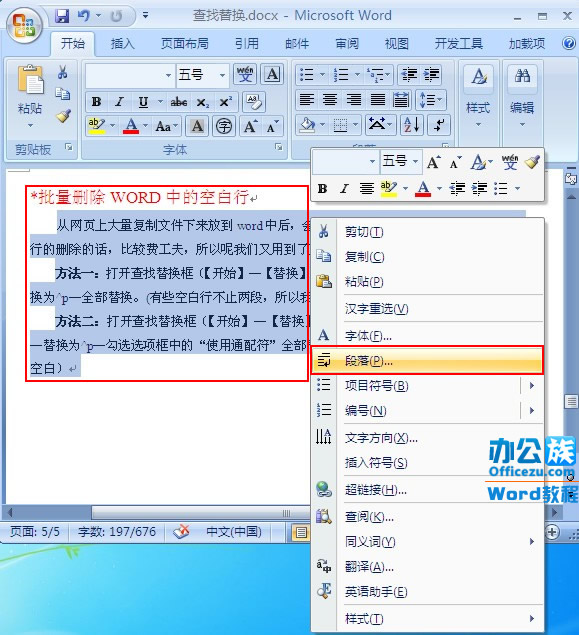Click the character shading A icon
Screen dimensions: 579x635
coord(197,126)
